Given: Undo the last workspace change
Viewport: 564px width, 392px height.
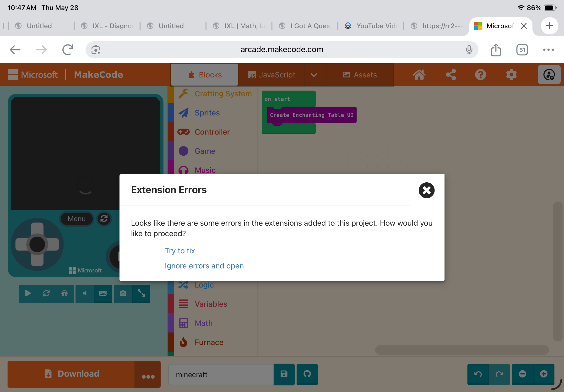Looking at the screenshot, I should (478, 374).
